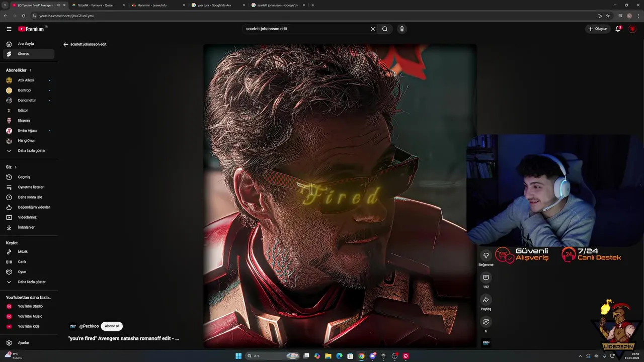The height and width of the screenshot is (362, 644).
Task: Open Oyun in Keşfet section
Action: point(29,271)
